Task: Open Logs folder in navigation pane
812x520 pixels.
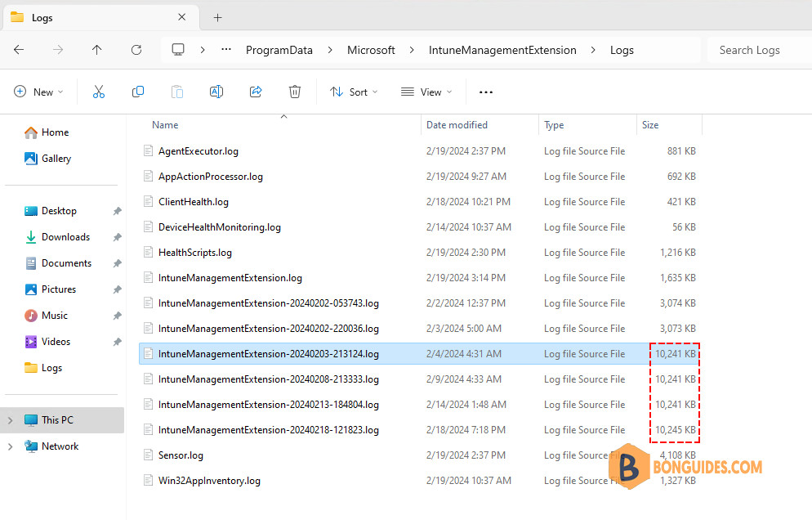Action: pyautogui.click(x=43, y=368)
